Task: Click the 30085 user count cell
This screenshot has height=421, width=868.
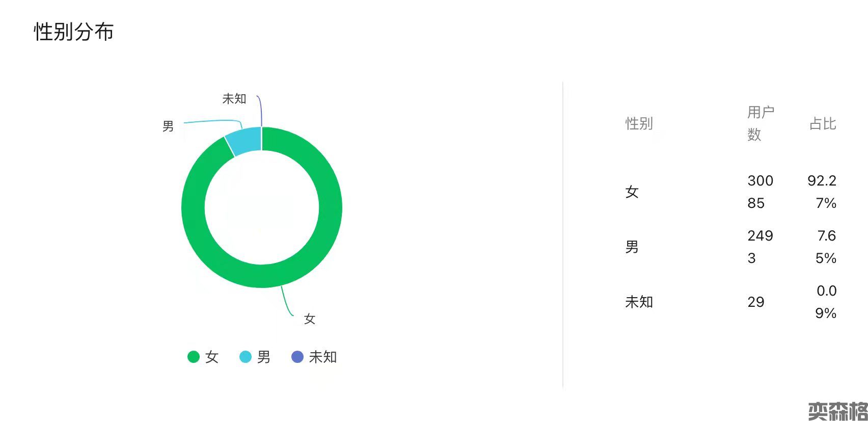Action: (760, 192)
